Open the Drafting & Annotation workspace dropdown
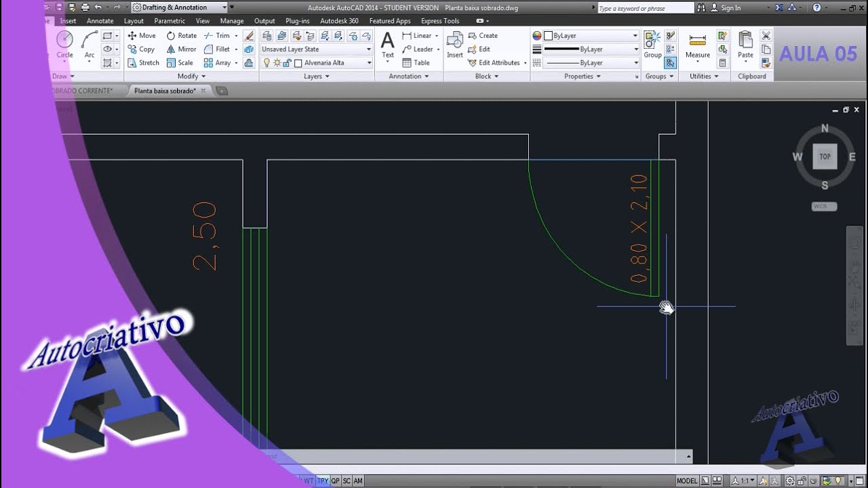Screen dimensions: 868x488 click(x=179, y=7)
